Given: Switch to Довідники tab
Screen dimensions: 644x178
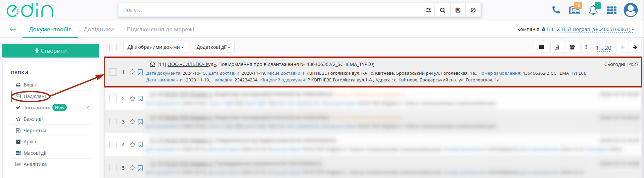Looking at the screenshot, I should pos(99,29).
